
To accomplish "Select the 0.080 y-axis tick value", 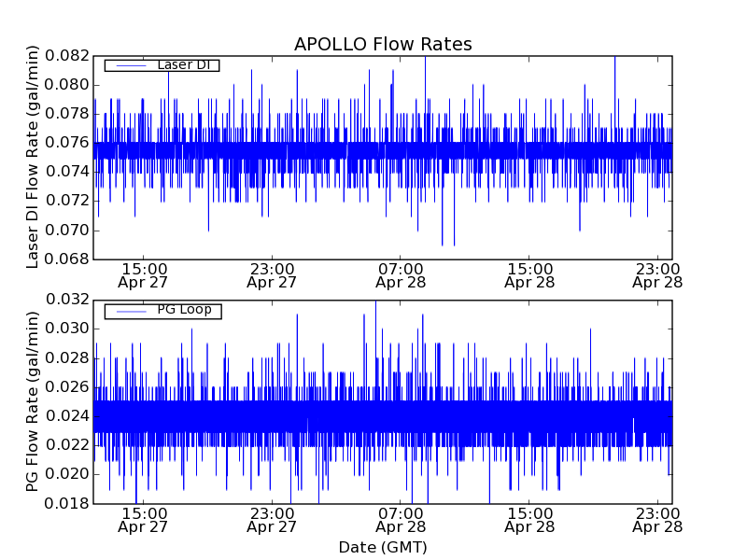I will click(67, 85).
